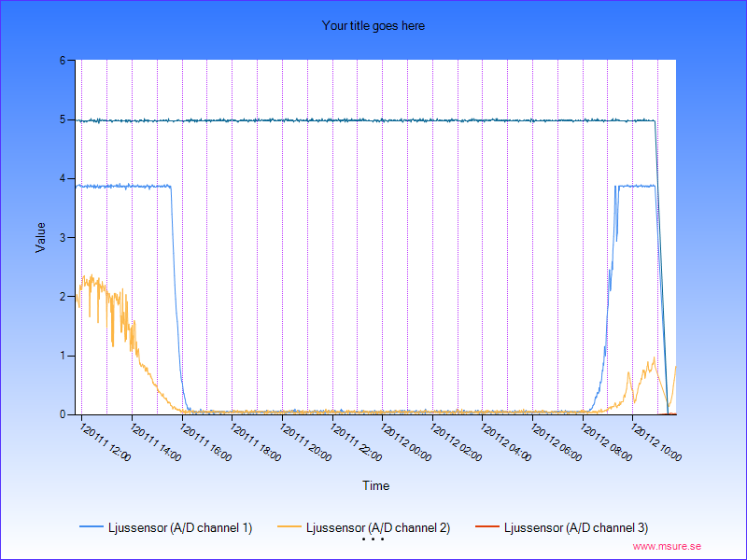Select the 'Time' x-axis title
The height and width of the screenshot is (560, 747).
click(375, 485)
